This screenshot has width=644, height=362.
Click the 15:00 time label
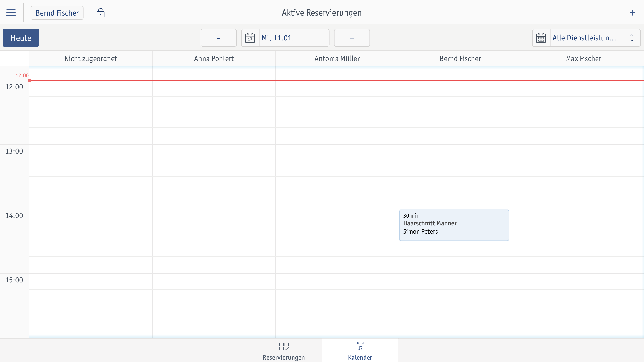(14, 280)
